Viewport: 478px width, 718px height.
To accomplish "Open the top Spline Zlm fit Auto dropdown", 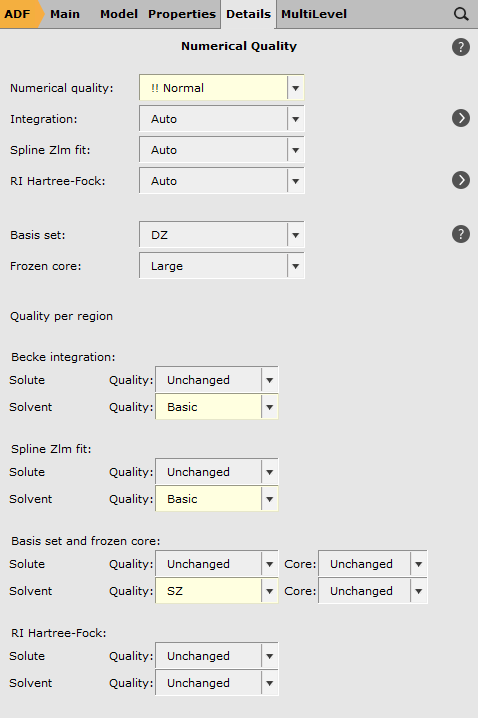I will 222,150.
